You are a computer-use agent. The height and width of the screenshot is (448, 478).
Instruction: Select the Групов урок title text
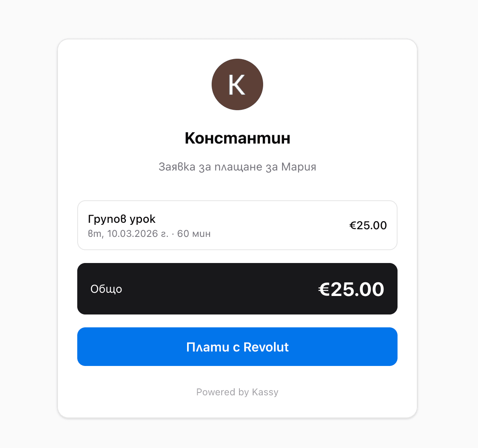pyautogui.click(x=121, y=219)
